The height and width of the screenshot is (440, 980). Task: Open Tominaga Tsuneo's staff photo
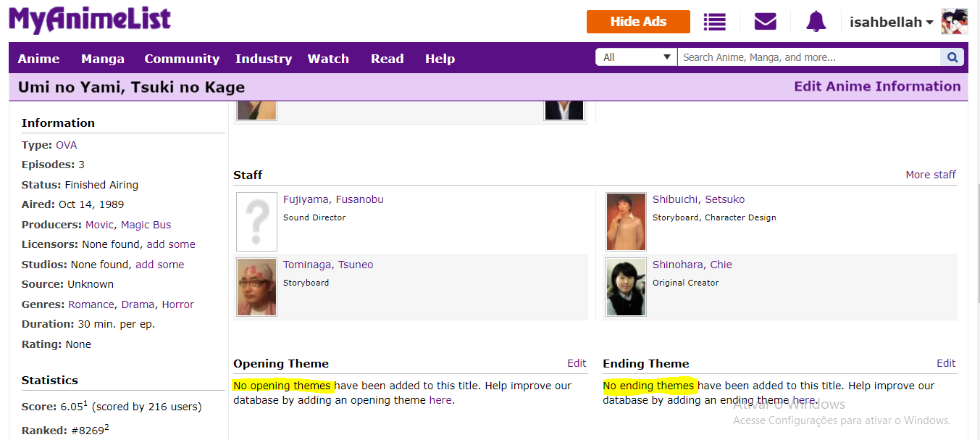coord(256,287)
